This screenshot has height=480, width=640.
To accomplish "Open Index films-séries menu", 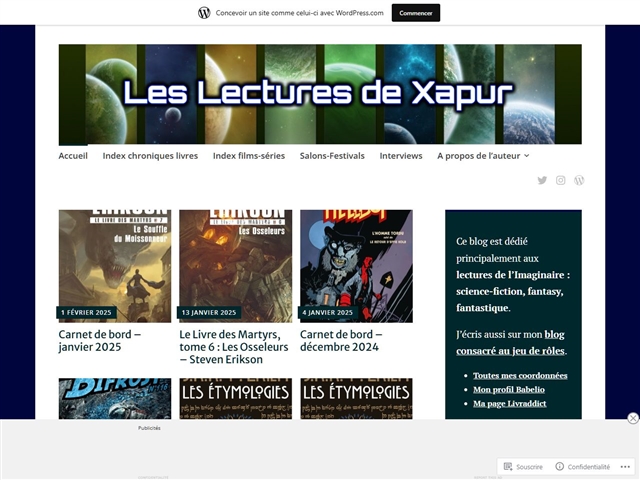I will (249, 156).
